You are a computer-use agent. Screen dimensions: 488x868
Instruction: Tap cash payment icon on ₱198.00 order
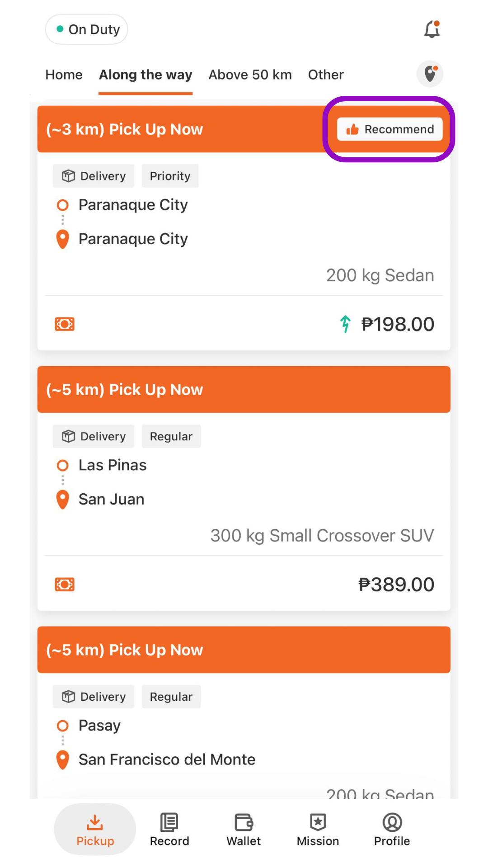pyautogui.click(x=65, y=324)
